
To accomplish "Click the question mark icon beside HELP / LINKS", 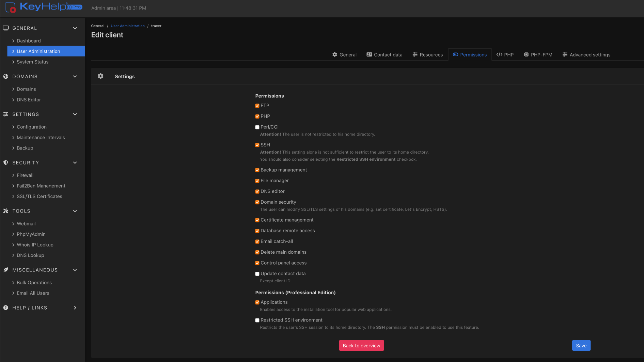I will tap(6, 308).
